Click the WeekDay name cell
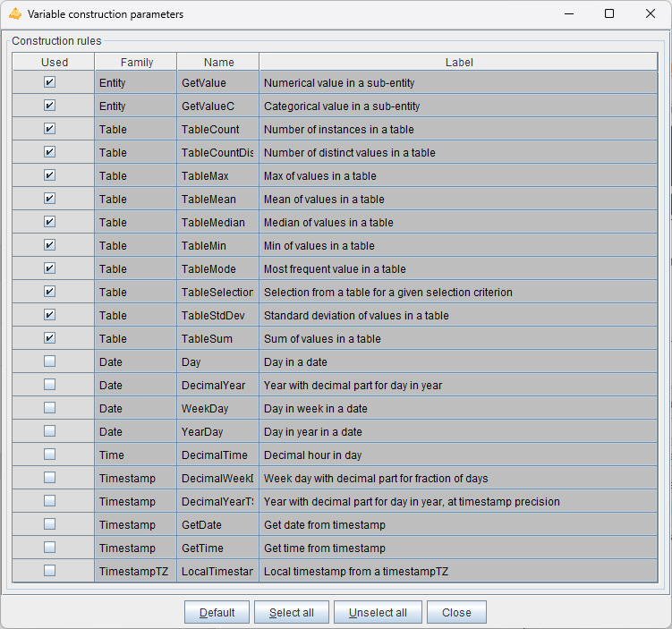This screenshot has width=672, height=629. pyautogui.click(x=217, y=408)
